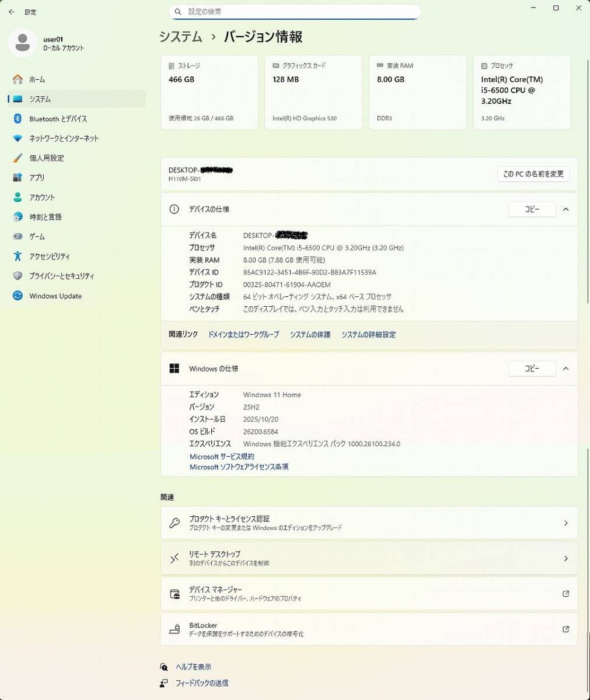
Task: Click the ヘルプを表示 icon
Action: pos(164,667)
